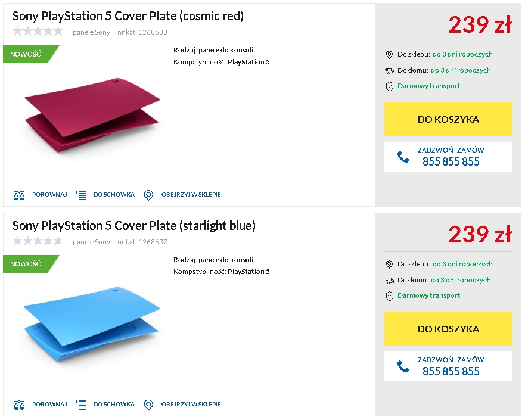Click the store pin icon beside OBEJRZYJ W SKLEPIE (cosmic red)

(x=148, y=194)
